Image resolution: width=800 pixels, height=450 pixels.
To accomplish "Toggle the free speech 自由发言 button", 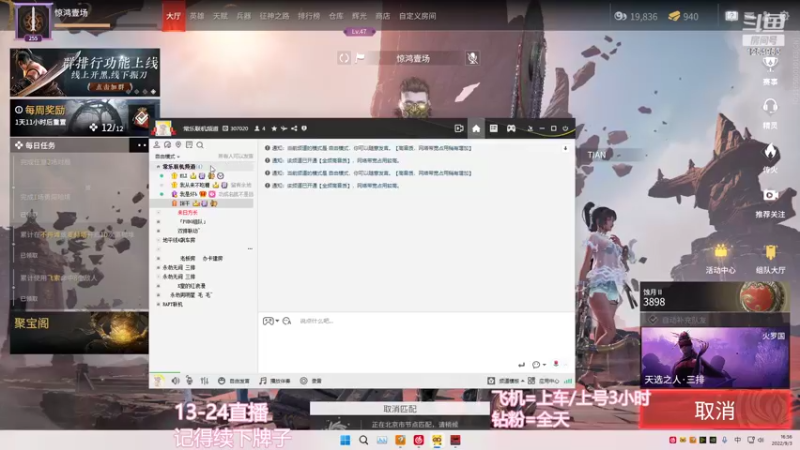I will coord(234,381).
